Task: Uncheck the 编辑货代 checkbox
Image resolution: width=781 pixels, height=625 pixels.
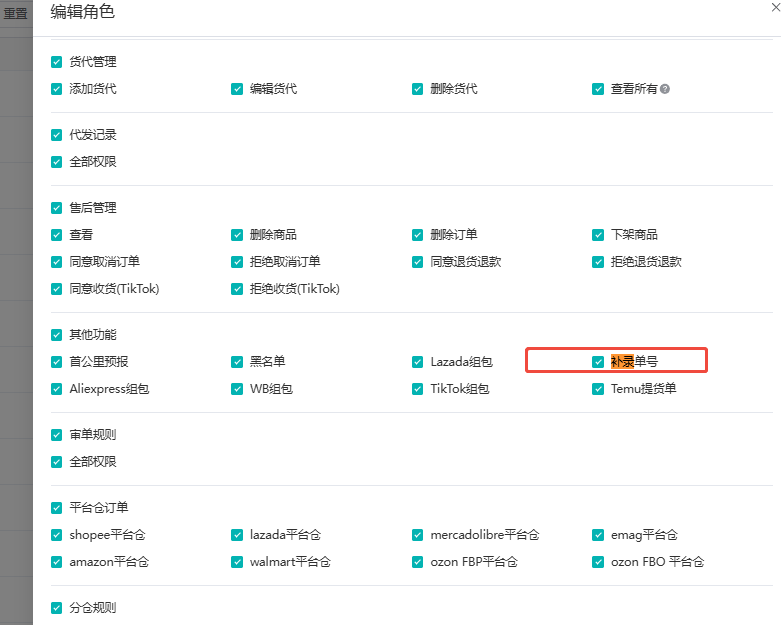Action: pos(237,89)
